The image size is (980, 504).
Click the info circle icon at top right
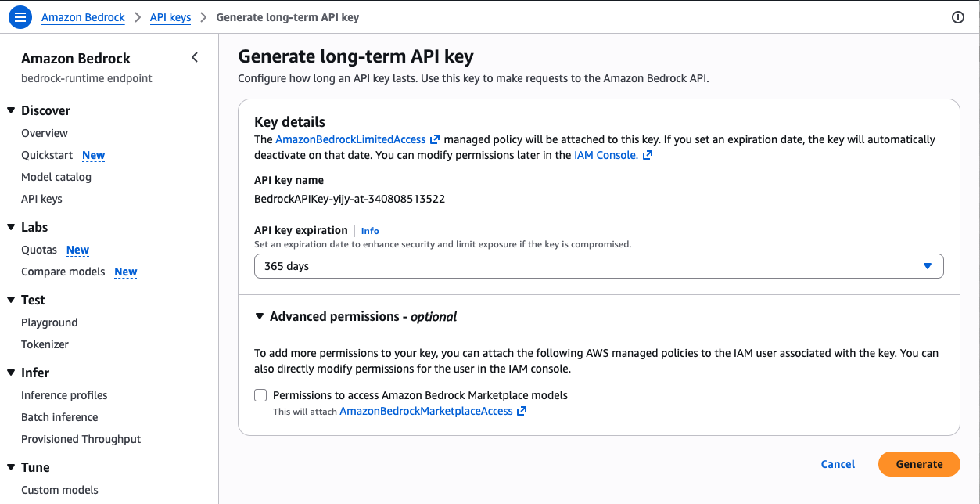958,17
